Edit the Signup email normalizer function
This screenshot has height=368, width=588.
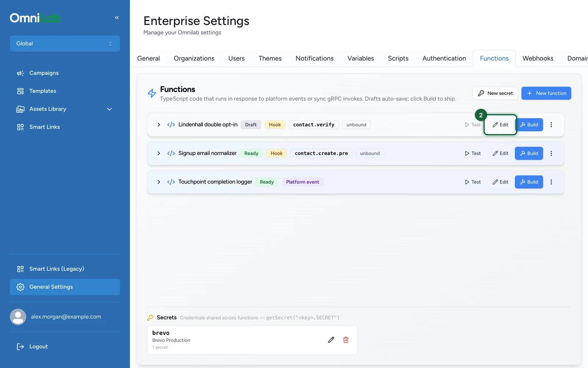coord(501,153)
